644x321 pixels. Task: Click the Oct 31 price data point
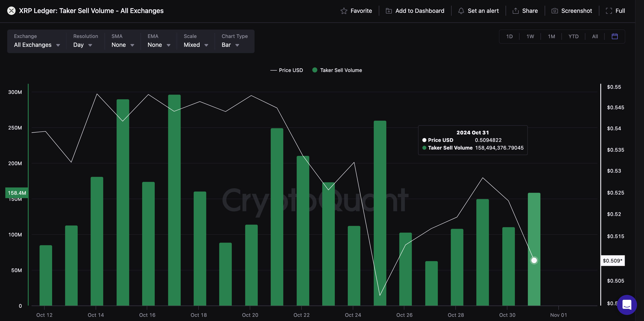point(534,260)
